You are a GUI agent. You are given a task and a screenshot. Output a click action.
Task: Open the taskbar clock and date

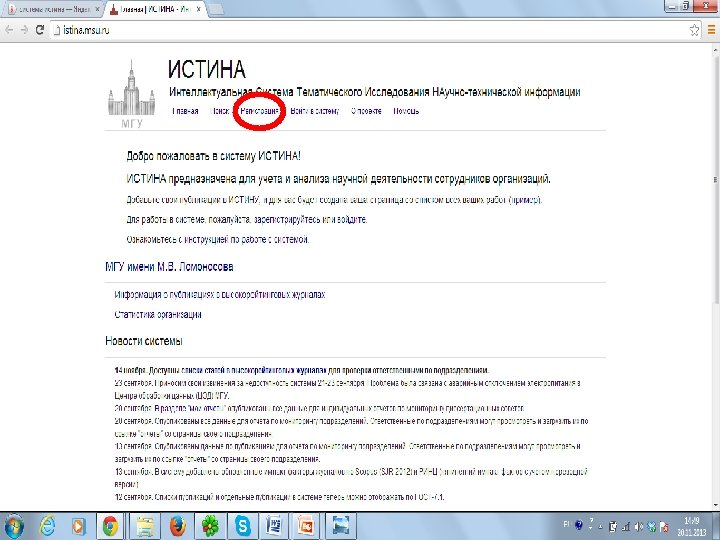pyautogui.click(x=692, y=526)
